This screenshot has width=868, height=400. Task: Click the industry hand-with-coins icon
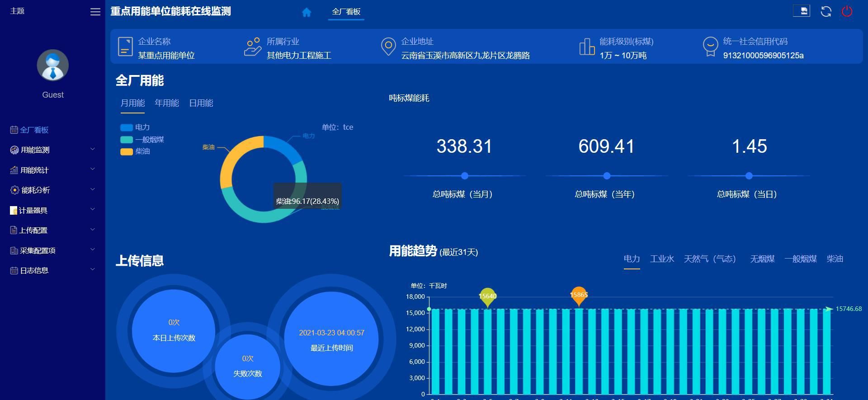pos(253,47)
